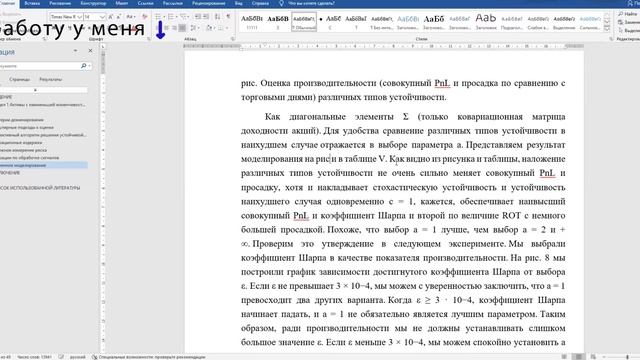The width and height of the screenshot is (640, 360).
Task: Go to the 'Активы с изменяющейся' section heading
Action: pos(43,105)
